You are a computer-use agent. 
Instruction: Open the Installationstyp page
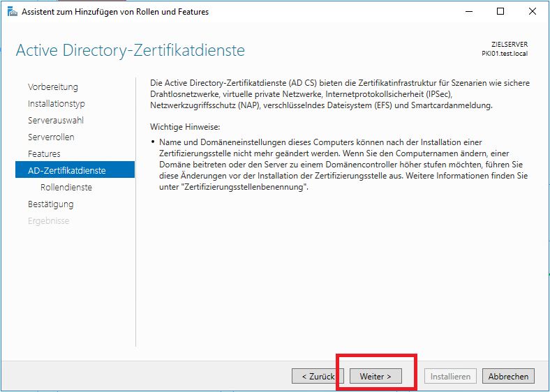pos(57,104)
